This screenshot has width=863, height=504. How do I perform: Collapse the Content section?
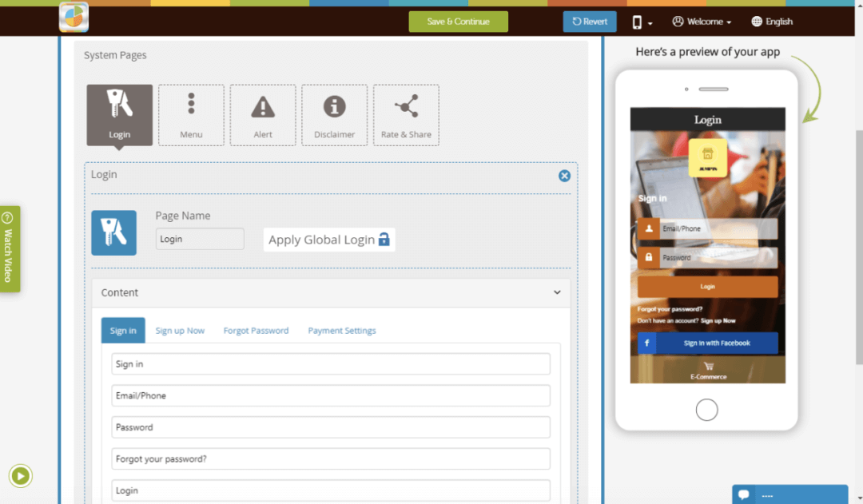pos(557,292)
